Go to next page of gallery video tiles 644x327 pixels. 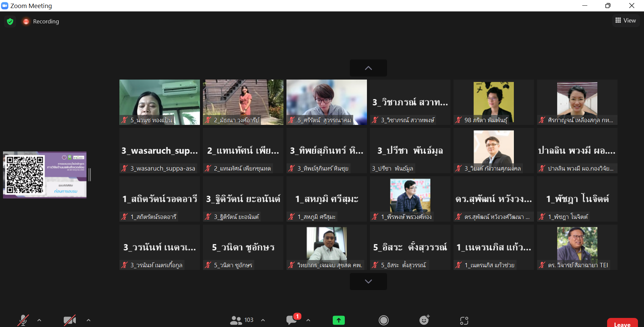coord(368,281)
